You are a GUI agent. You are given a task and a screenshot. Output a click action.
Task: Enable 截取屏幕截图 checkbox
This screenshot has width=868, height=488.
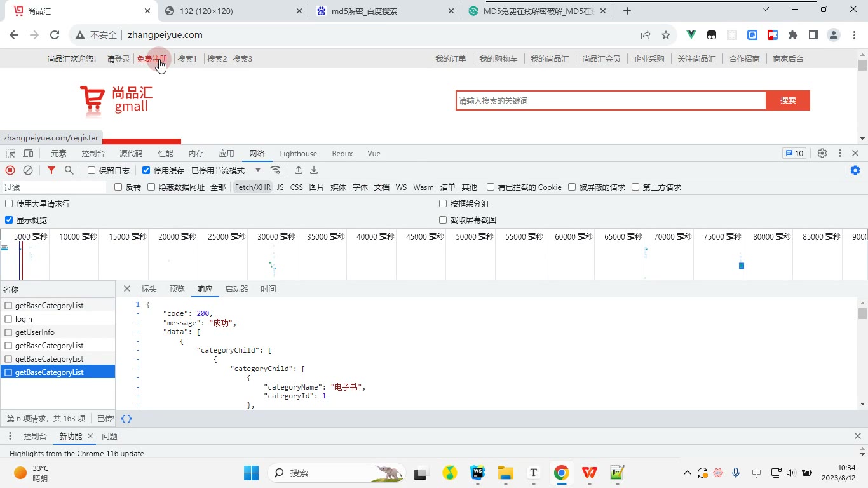(443, 220)
